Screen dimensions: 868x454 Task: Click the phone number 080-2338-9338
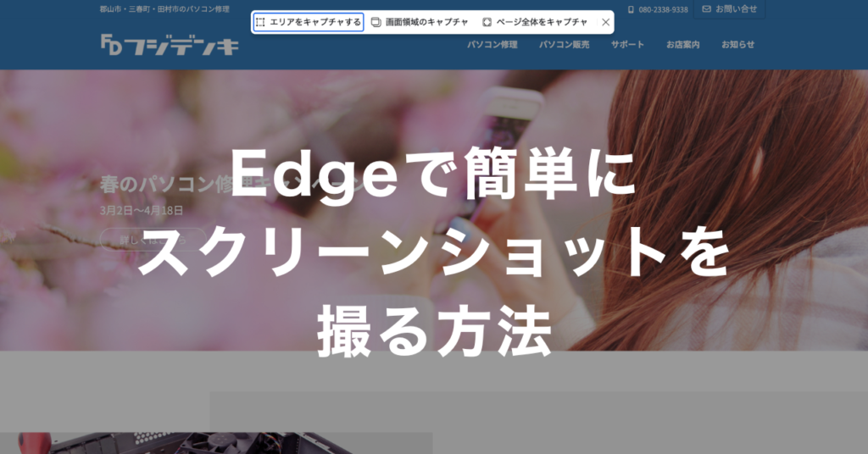point(663,10)
